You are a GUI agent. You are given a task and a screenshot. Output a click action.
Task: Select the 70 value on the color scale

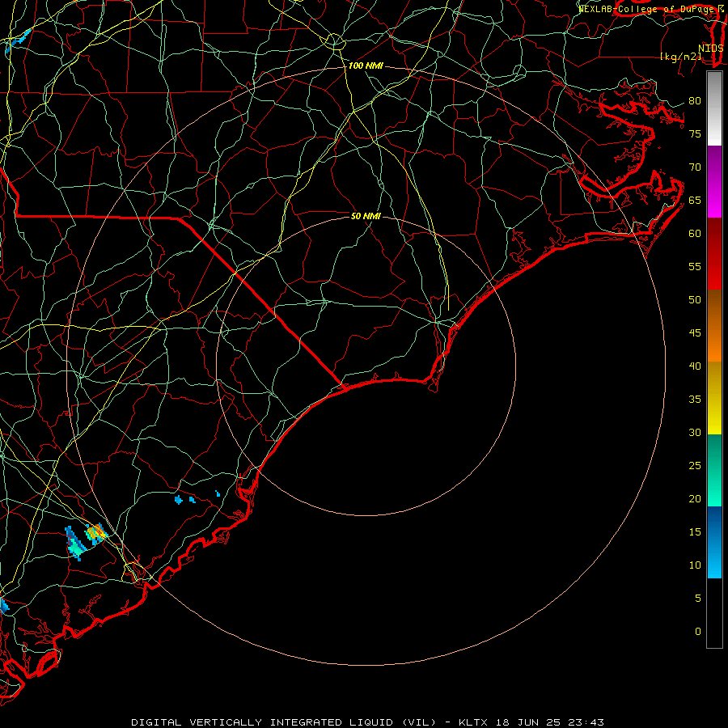pos(695,167)
